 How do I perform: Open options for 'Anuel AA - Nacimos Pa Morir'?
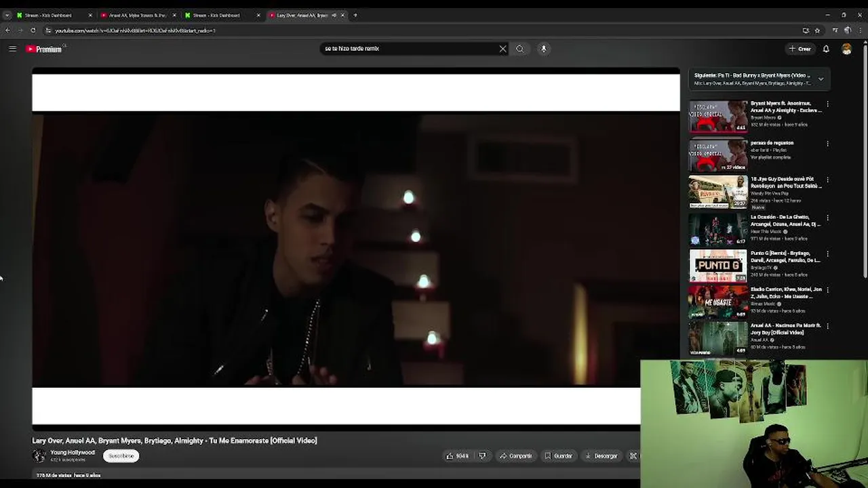pyautogui.click(x=827, y=327)
